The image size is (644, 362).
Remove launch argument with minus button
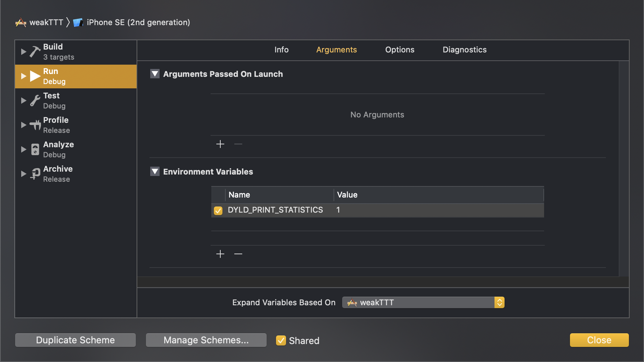[x=238, y=144]
